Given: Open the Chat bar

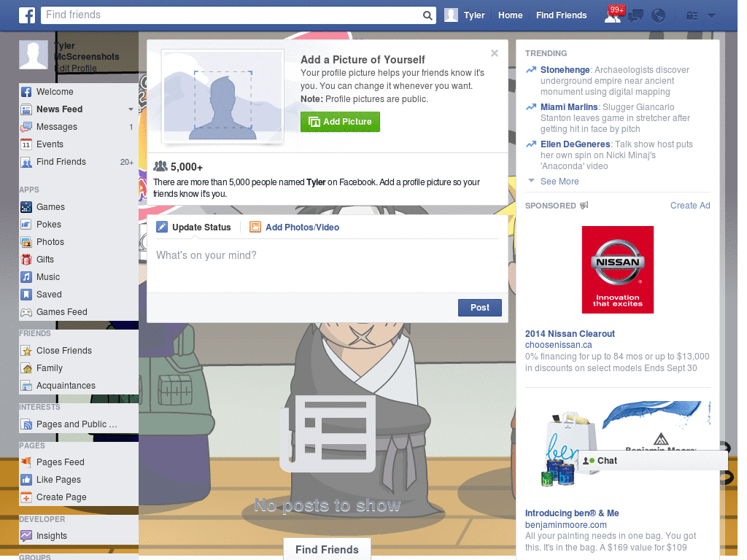Looking at the screenshot, I should [653, 461].
